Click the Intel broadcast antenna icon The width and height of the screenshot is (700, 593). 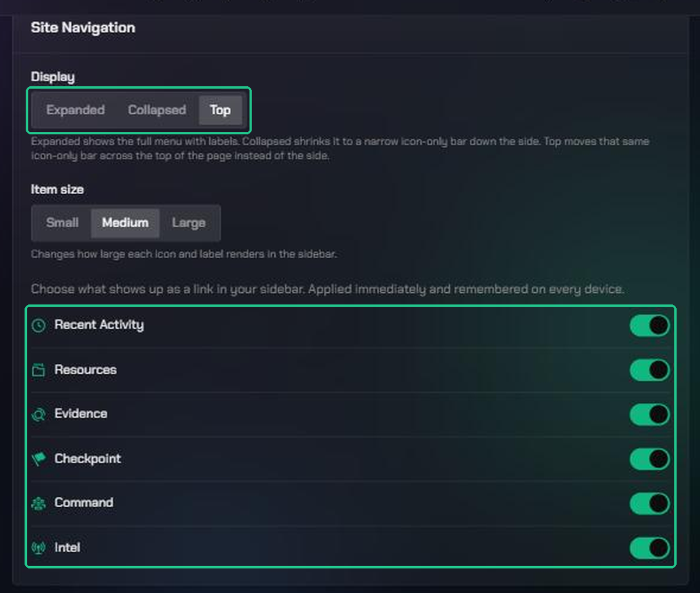(x=38, y=548)
